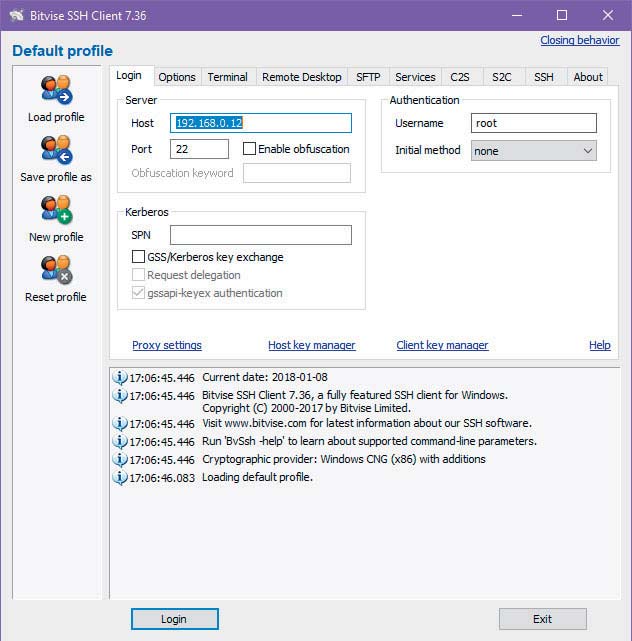Click info icon beside 'Loading default profile' entry
Image resolution: width=632 pixels, height=641 pixels.
point(120,477)
